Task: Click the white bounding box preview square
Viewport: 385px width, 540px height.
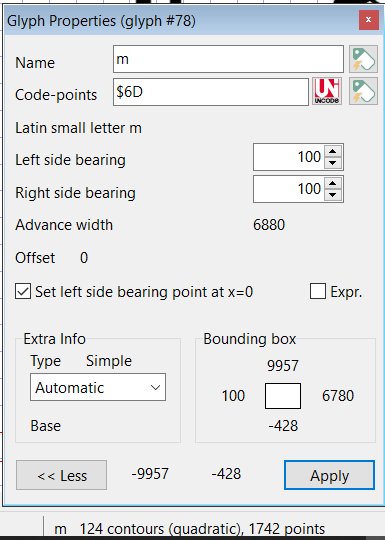Action: click(283, 396)
